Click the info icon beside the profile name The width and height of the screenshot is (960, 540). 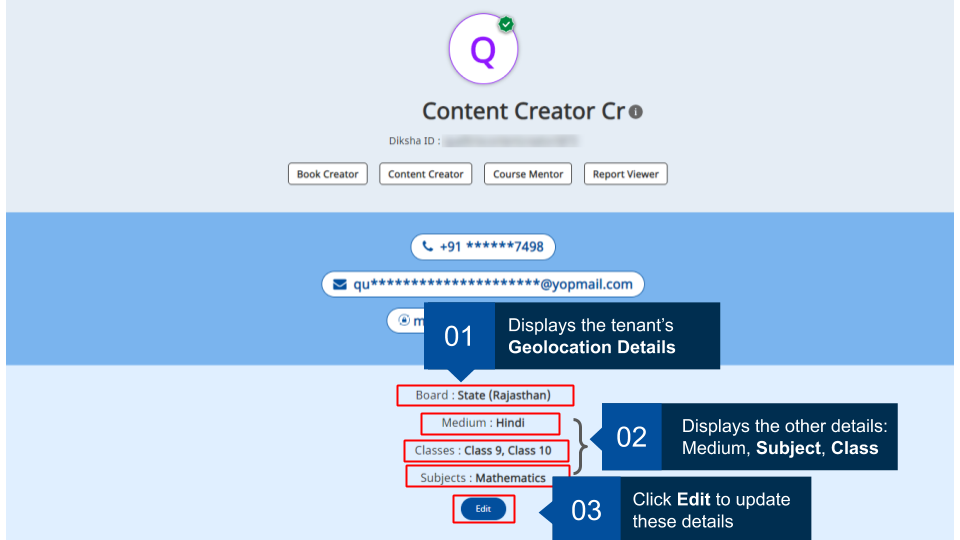(635, 112)
